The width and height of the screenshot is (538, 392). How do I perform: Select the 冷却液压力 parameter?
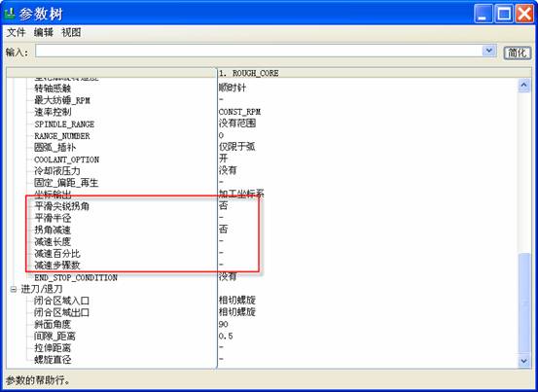tap(57, 171)
